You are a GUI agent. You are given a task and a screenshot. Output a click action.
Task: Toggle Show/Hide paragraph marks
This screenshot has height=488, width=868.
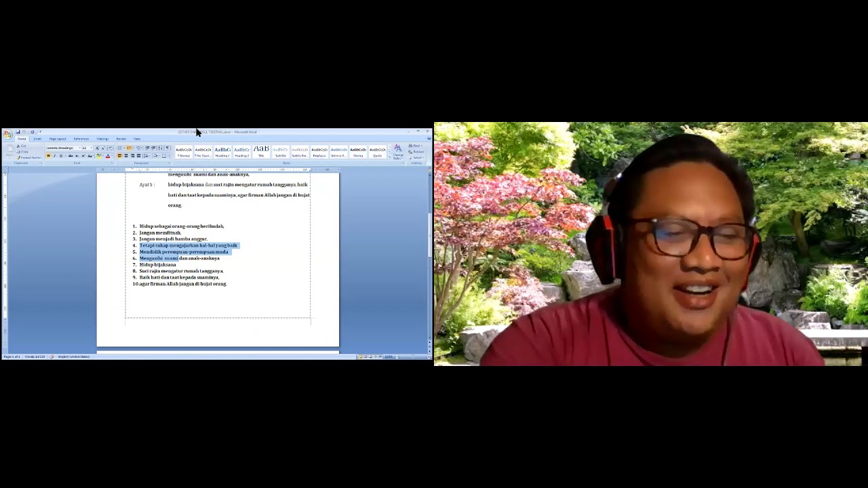pyautogui.click(x=167, y=148)
